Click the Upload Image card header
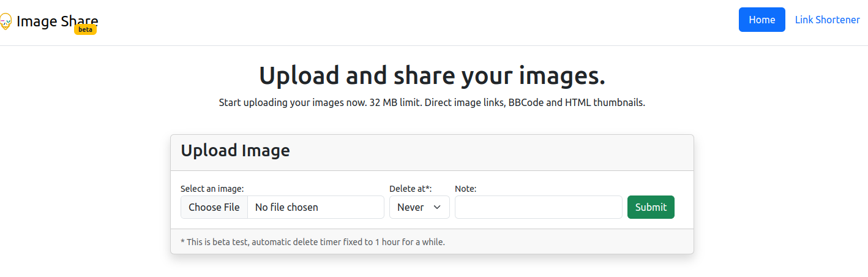The width and height of the screenshot is (868, 277). coord(432,153)
